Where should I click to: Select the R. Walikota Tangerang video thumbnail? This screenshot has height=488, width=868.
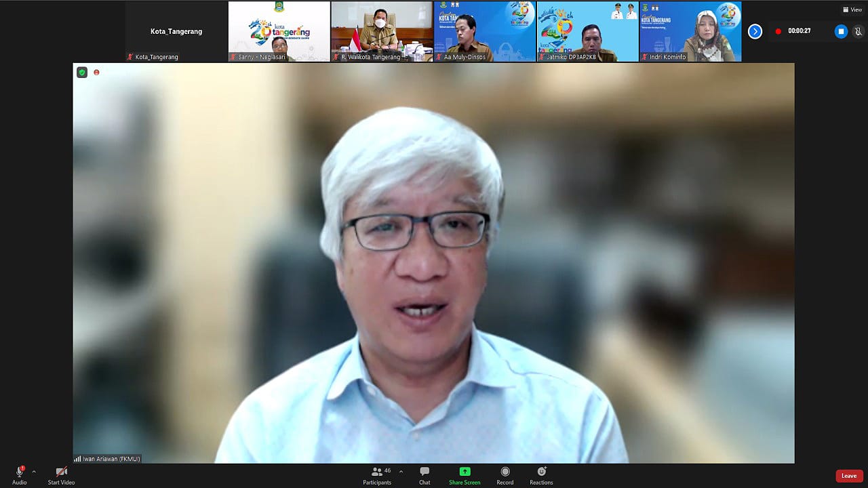pyautogui.click(x=382, y=31)
